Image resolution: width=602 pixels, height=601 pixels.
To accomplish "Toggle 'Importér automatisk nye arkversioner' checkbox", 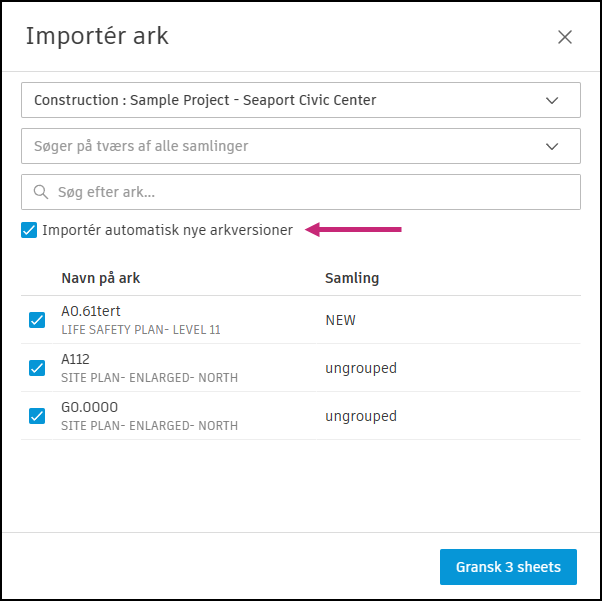I will click(29, 231).
